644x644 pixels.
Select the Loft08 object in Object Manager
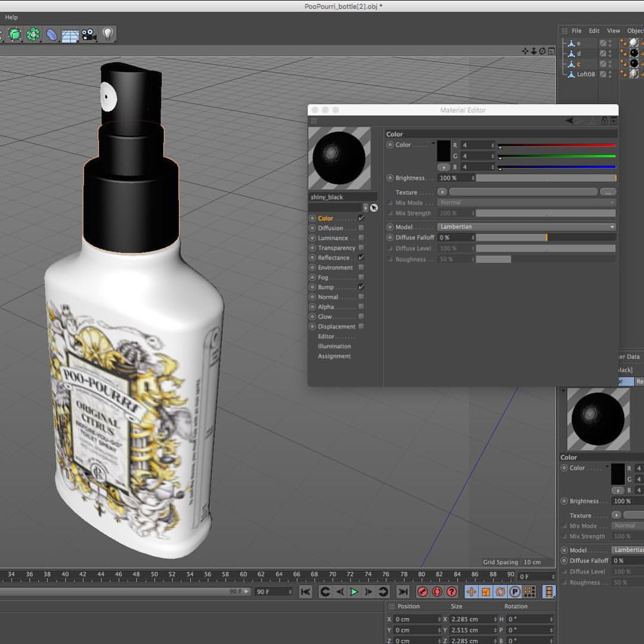coord(586,75)
